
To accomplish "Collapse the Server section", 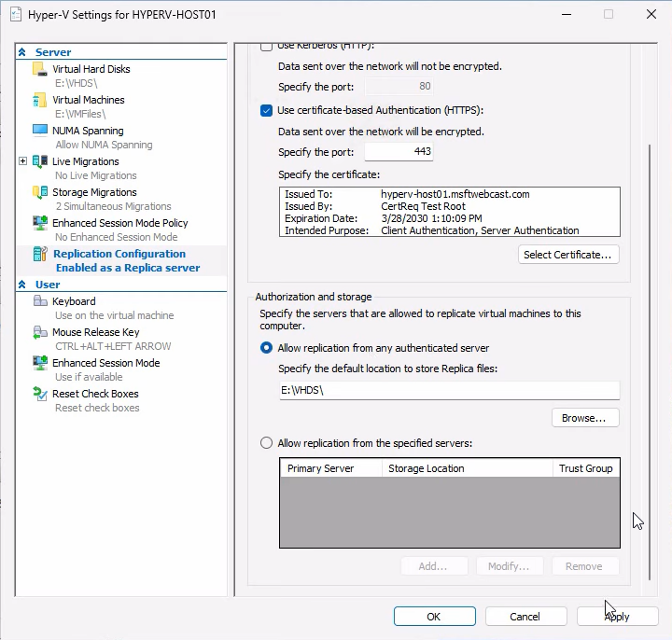I will (22, 52).
